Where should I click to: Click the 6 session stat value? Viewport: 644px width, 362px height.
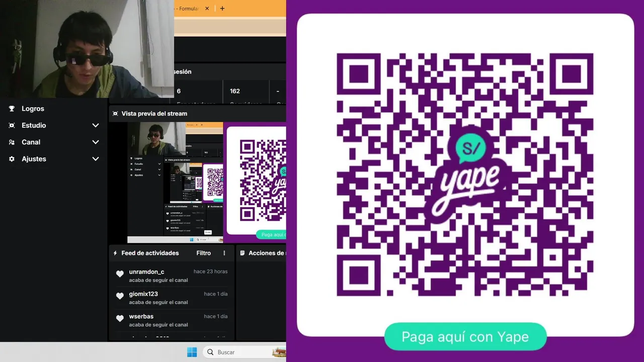point(179,91)
